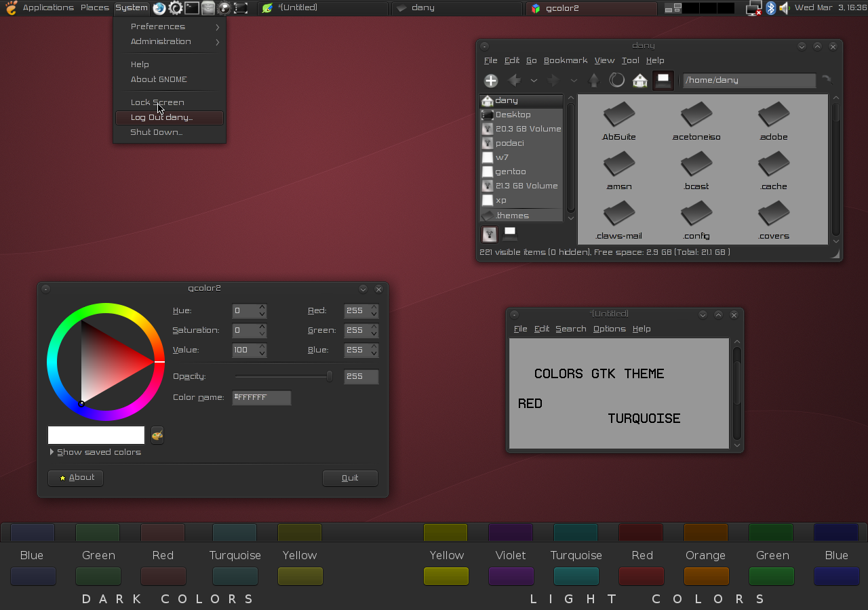Open the Places menu in the top panel
Viewport: 868px width, 610px height.
coord(94,8)
